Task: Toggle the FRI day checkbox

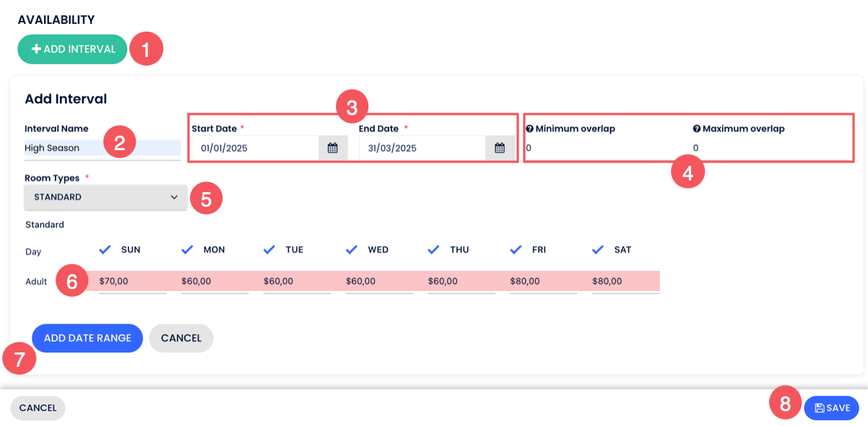Action: click(516, 249)
